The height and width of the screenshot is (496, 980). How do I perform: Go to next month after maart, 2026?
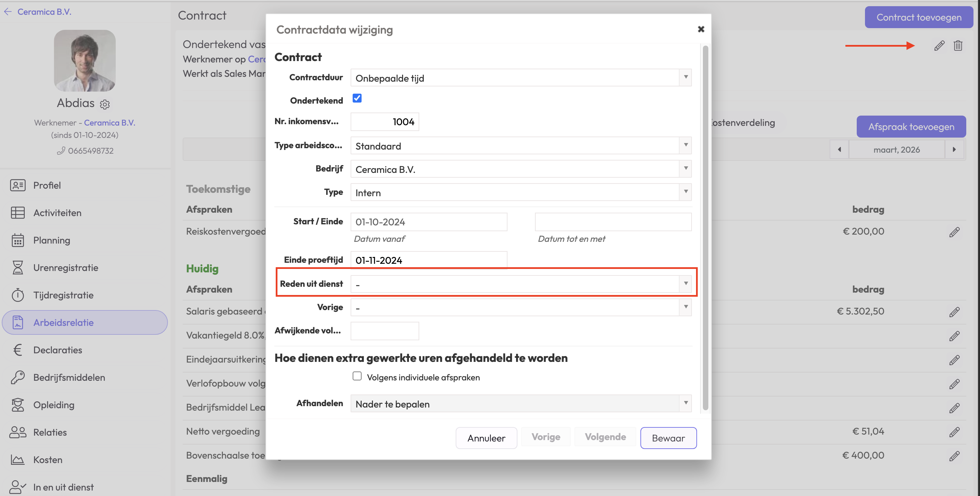click(954, 150)
